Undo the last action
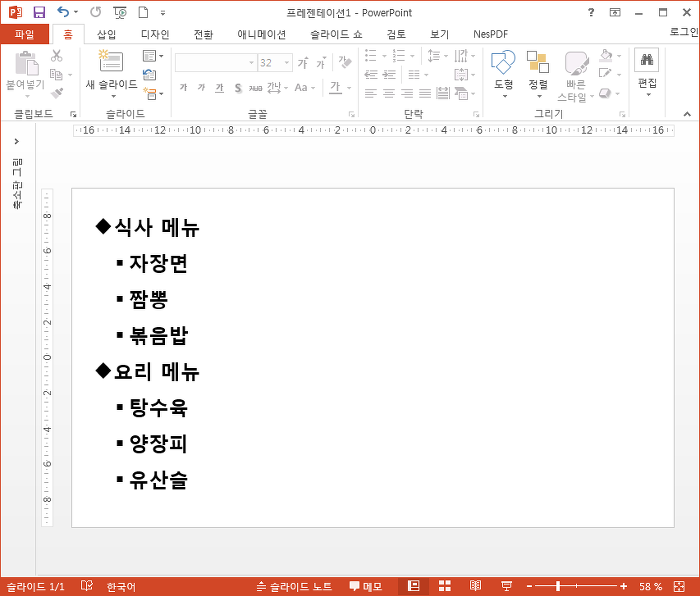 (x=63, y=12)
